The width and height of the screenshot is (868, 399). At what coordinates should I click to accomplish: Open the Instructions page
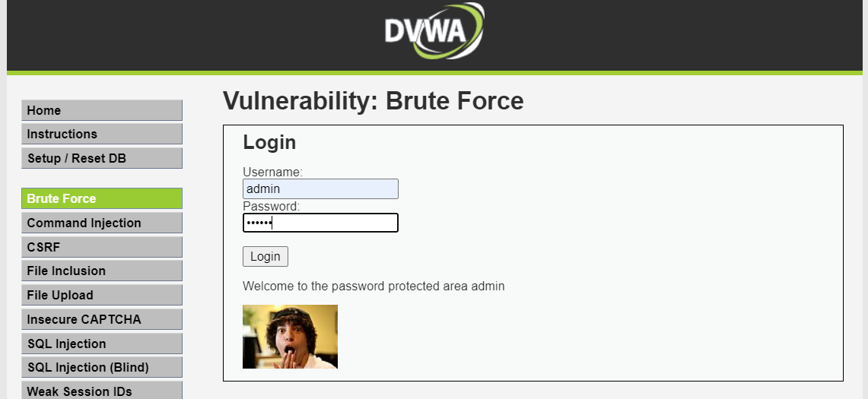coord(102,134)
